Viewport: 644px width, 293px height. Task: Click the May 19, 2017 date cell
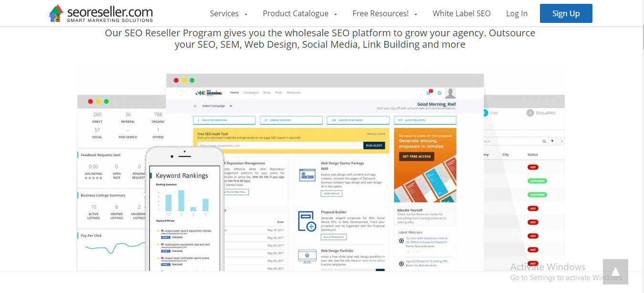tap(275, 230)
